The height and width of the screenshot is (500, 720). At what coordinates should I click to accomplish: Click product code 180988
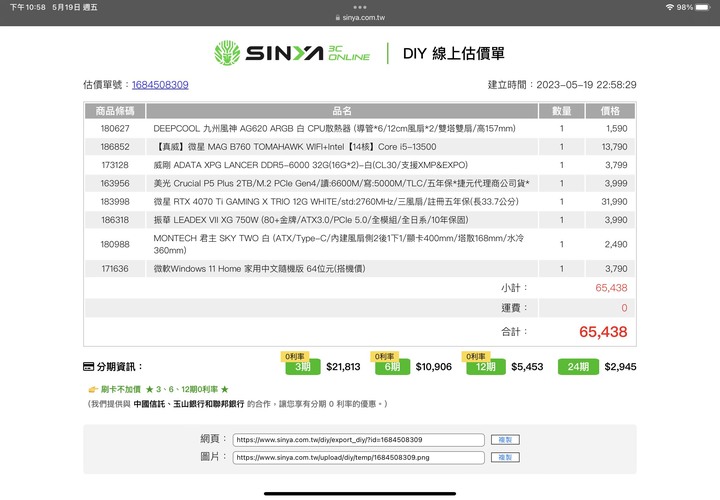115,244
